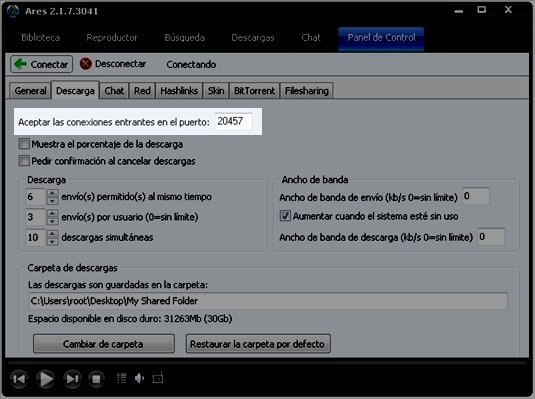Click the Ancho de banda de descarga field
This screenshot has height=399, width=535.
(491, 237)
